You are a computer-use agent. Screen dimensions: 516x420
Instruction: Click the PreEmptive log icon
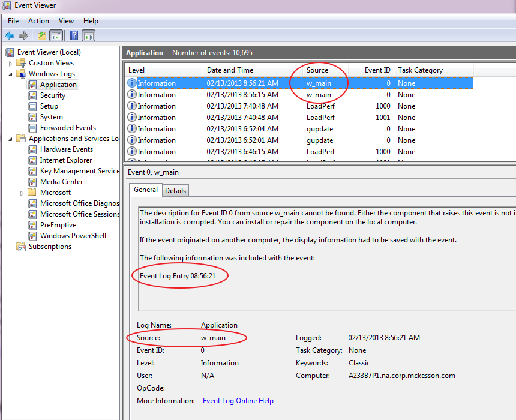coord(32,225)
